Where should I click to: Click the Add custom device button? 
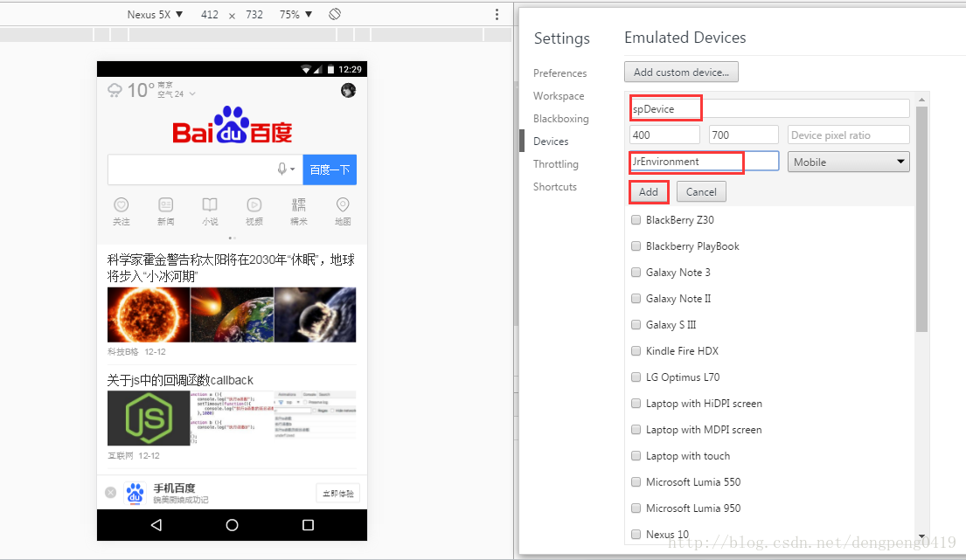(681, 72)
